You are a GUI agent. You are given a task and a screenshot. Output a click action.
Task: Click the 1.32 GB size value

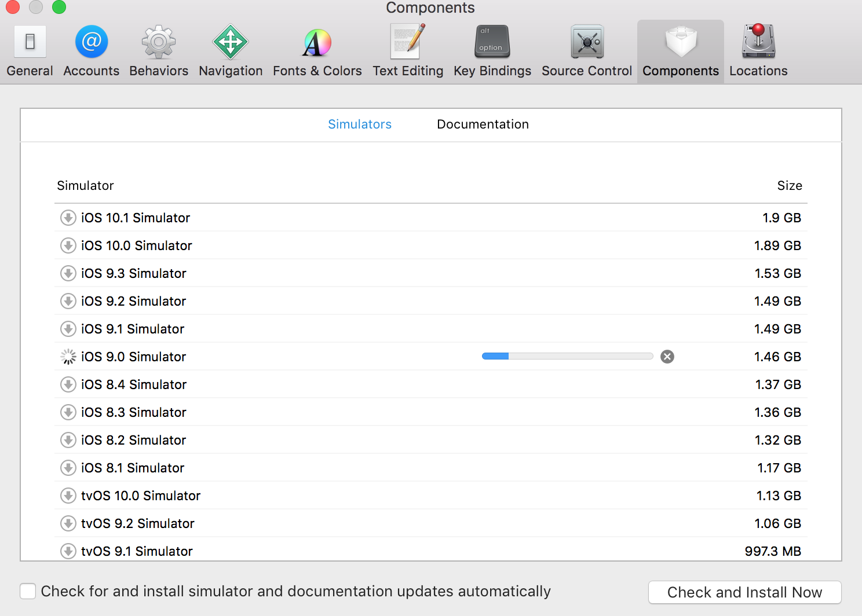tap(778, 441)
